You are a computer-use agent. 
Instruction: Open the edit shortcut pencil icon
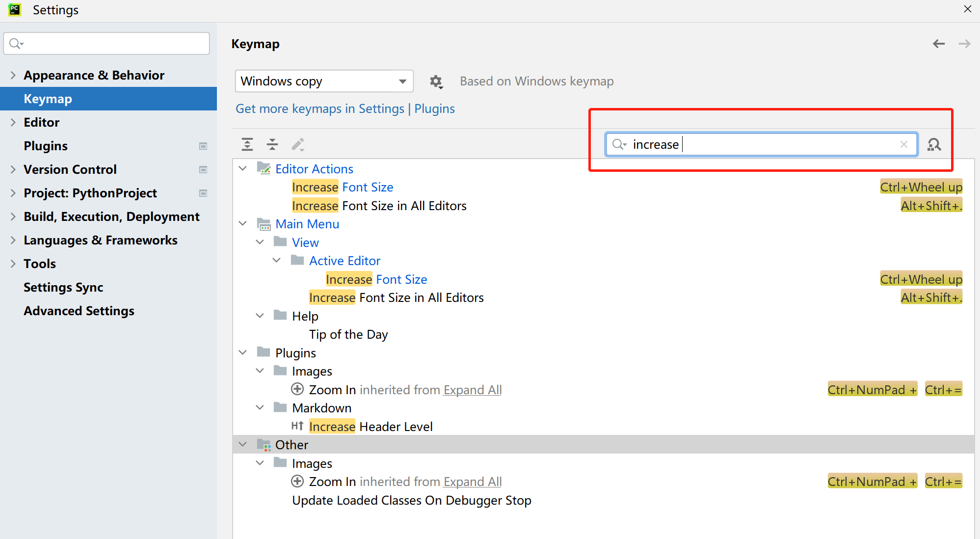(298, 144)
